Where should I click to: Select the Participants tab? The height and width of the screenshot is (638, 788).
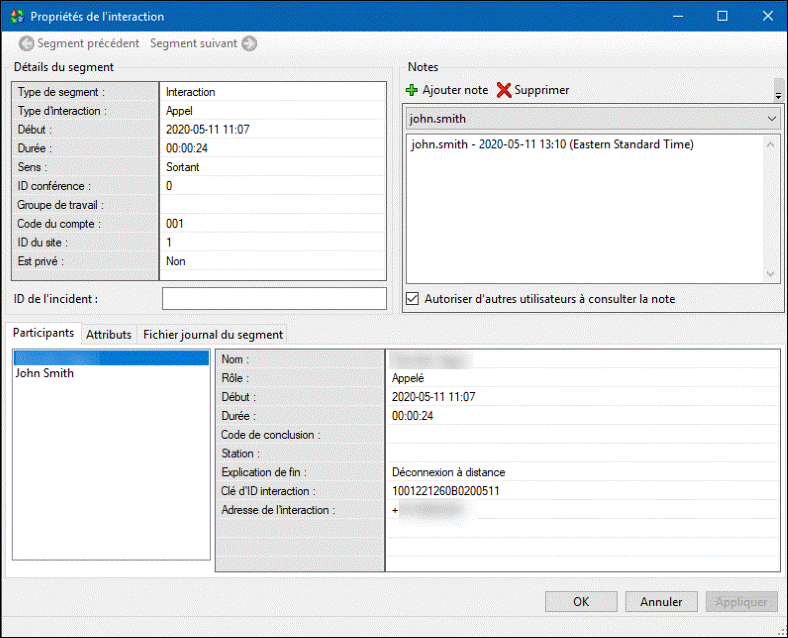click(43, 334)
